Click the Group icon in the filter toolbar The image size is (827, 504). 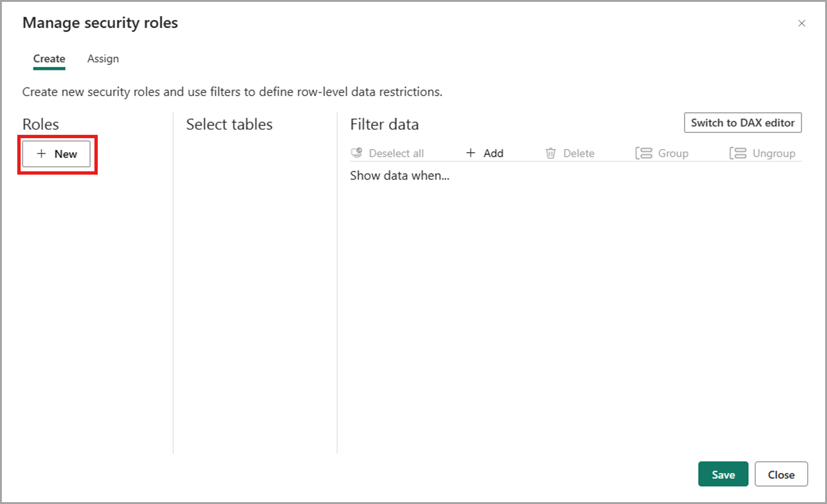point(644,153)
